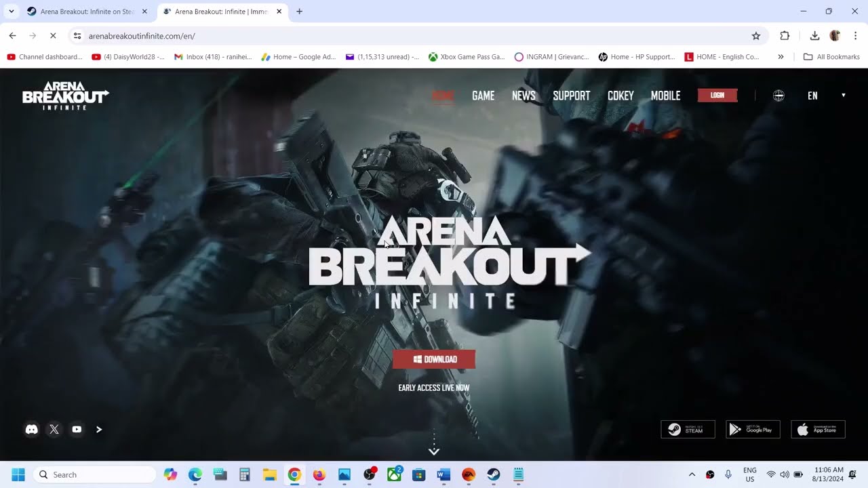The image size is (868, 488).
Task: Open the volume control in system tray
Action: coord(785,474)
